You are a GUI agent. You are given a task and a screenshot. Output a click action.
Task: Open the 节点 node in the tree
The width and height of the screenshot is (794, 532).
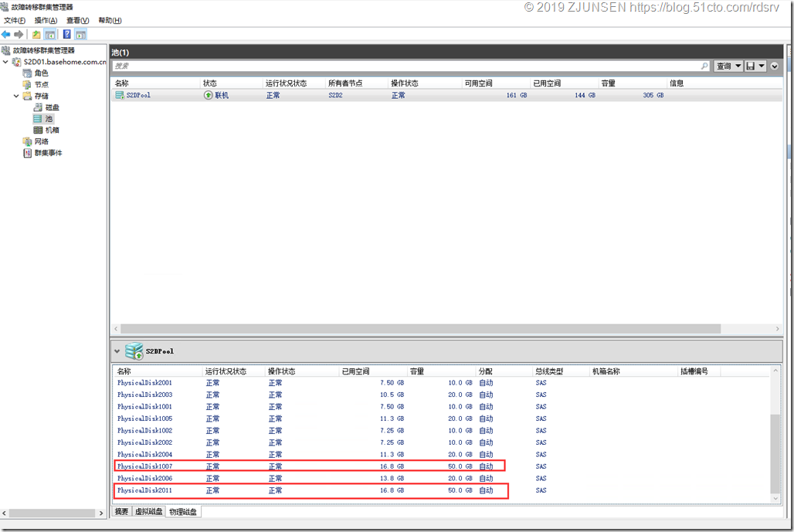coord(41,84)
